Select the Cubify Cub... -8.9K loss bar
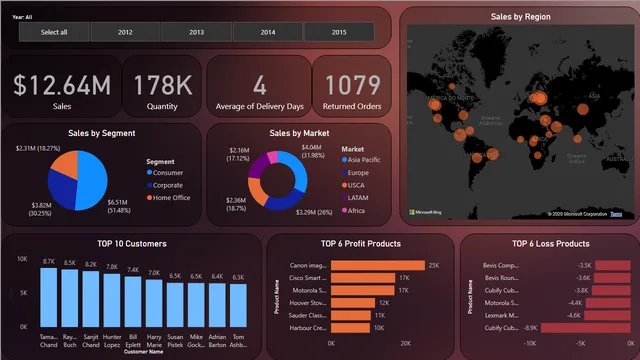The height and width of the screenshot is (360, 640). click(x=586, y=328)
